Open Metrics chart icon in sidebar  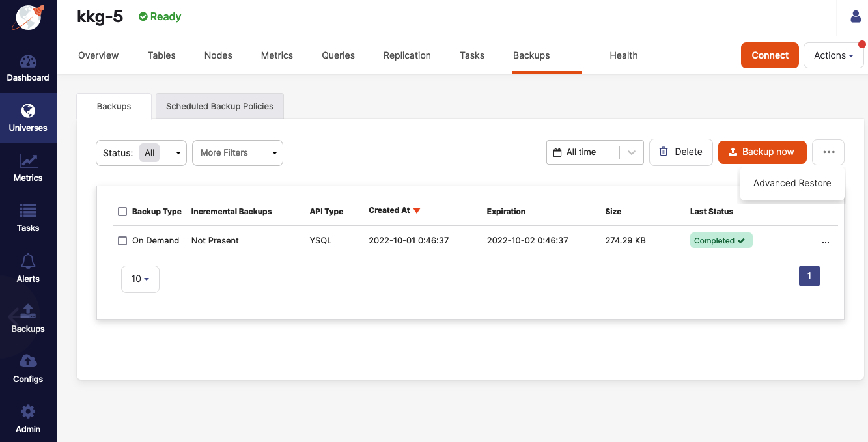tap(28, 161)
